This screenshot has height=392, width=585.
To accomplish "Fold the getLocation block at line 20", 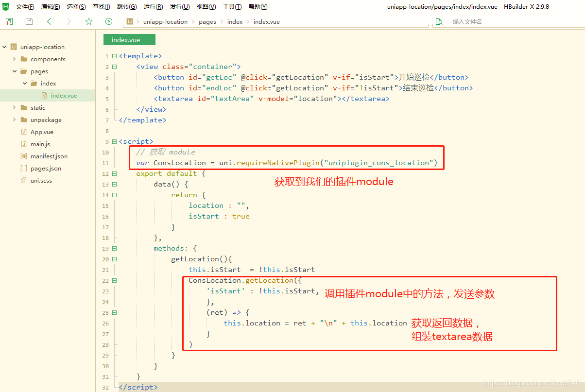I will (x=114, y=259).
